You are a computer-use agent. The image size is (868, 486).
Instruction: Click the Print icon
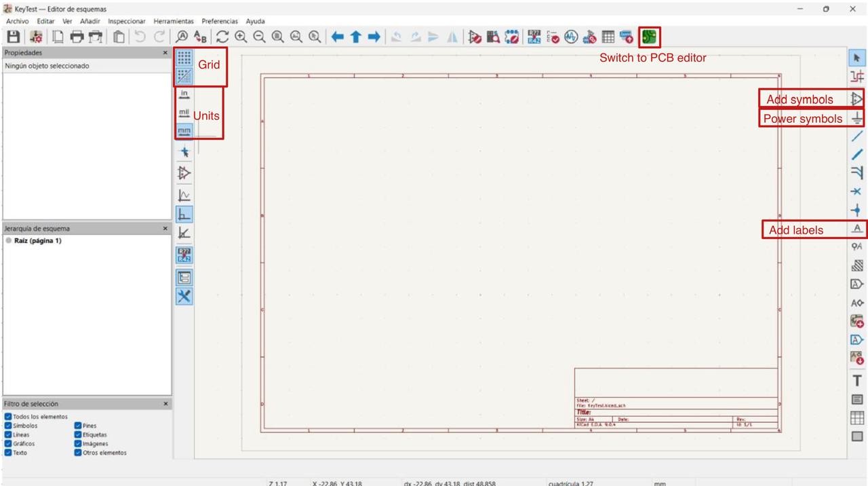(x=77, y=37)
